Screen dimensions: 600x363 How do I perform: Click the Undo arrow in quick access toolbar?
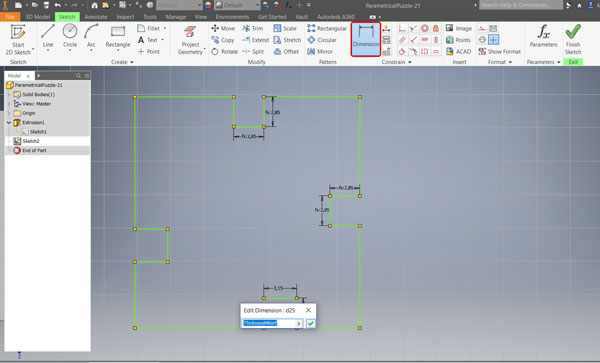(57, 5)
